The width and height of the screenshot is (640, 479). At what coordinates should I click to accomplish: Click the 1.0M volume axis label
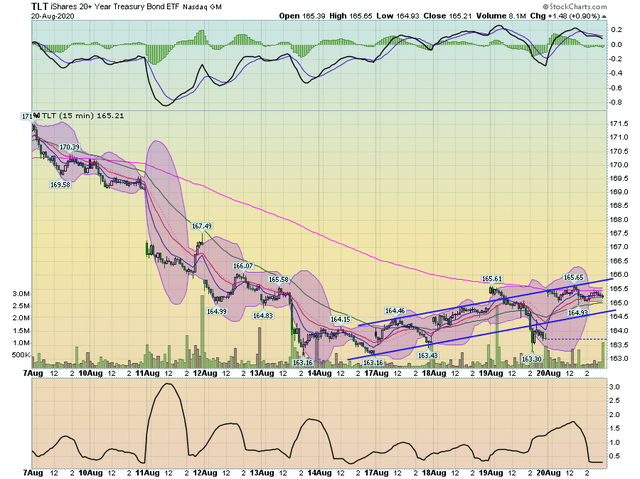[21, 343]
